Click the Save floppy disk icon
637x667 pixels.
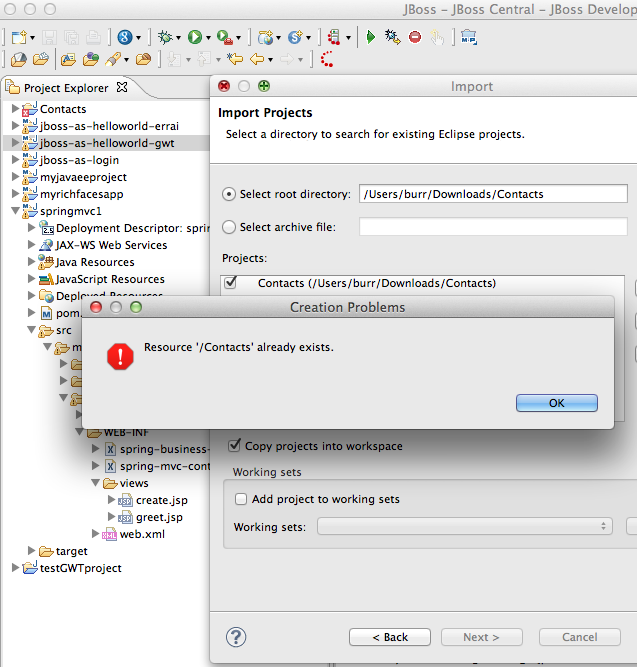click(x=49, y=37)
